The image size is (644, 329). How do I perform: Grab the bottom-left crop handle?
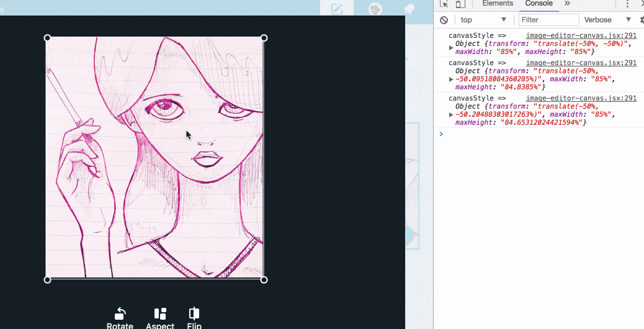47,280
